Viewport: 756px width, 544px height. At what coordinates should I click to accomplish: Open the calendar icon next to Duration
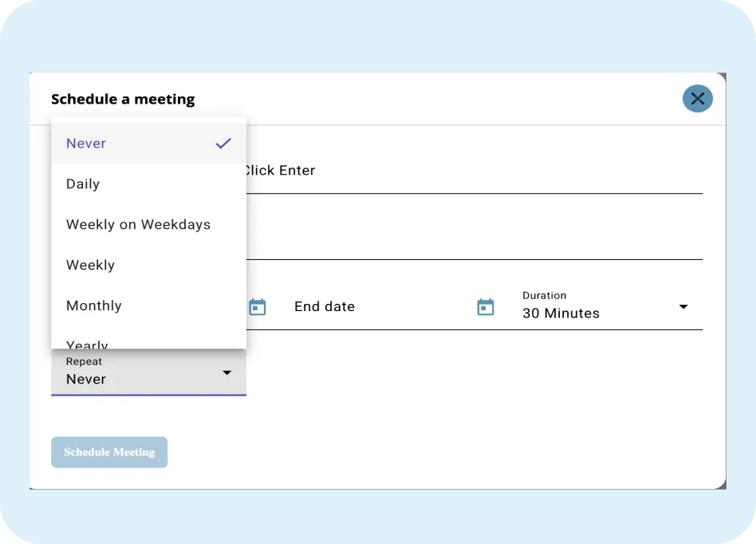click(x=486, y=306)
